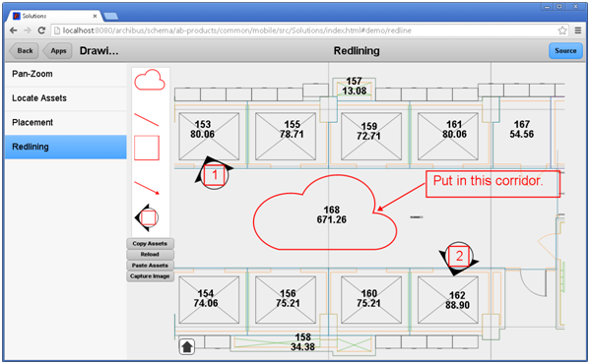Click the Copy Assets button
The width and height of the screenshot is (590, 364).
pos(150,243)
